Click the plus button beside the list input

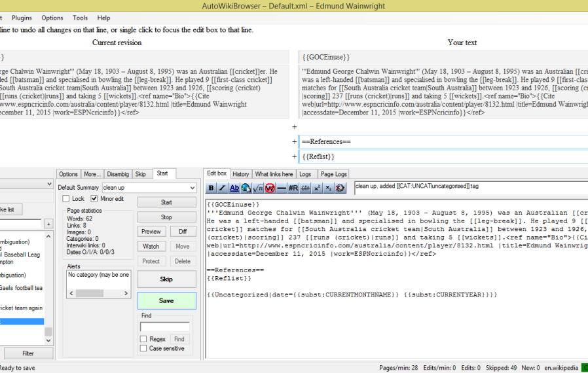coord(48,224)
